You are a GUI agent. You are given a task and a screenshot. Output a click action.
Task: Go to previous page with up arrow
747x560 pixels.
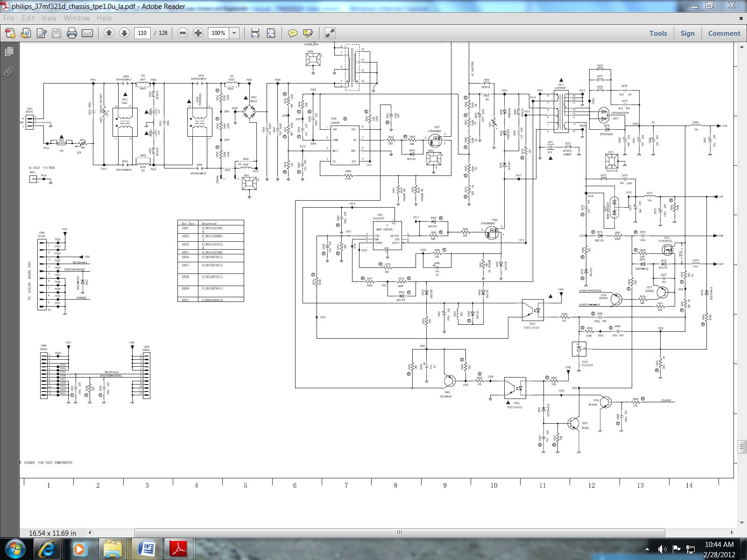109,33
